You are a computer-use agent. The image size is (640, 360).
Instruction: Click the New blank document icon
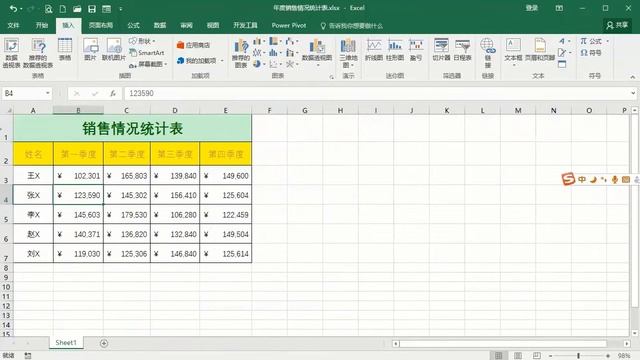62,9
